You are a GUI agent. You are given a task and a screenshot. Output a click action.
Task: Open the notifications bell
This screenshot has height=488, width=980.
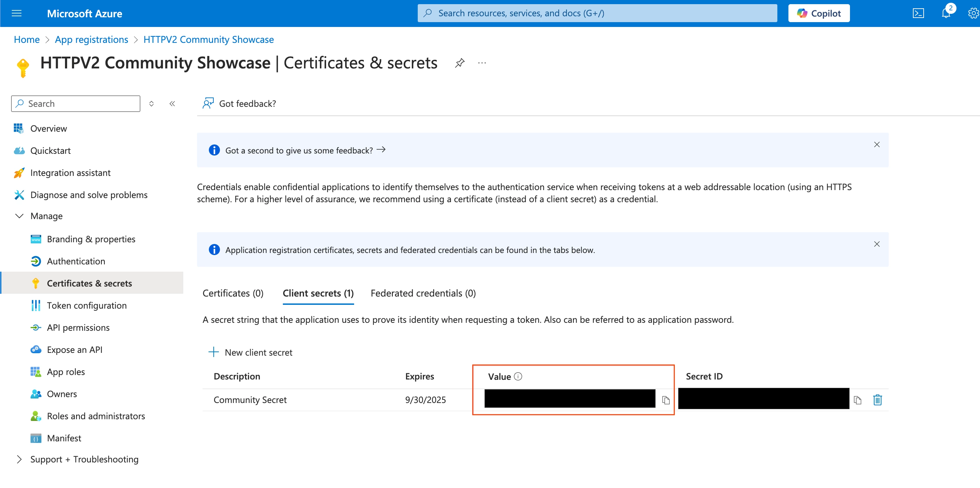click(x=946, y=13)
